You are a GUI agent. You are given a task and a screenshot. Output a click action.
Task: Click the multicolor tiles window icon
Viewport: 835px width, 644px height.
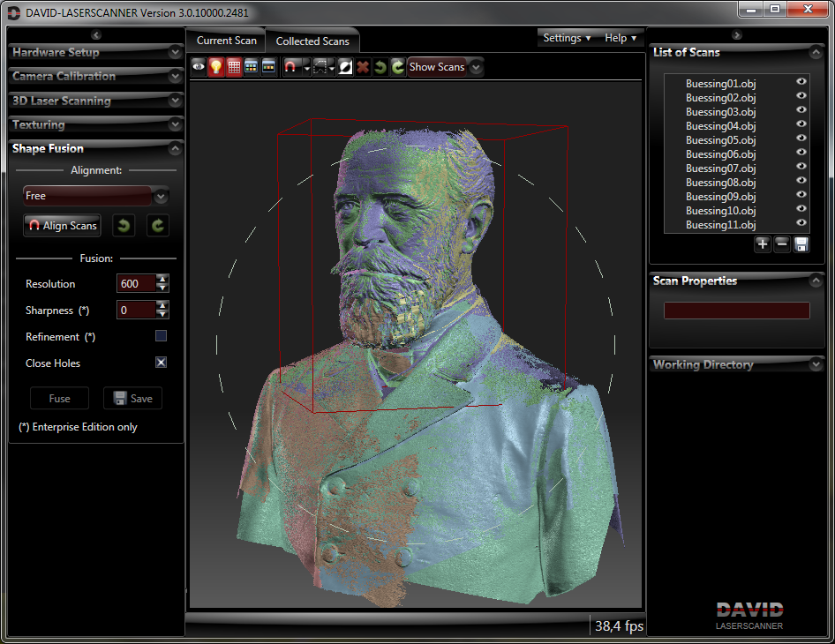click(x=252, y=67)
